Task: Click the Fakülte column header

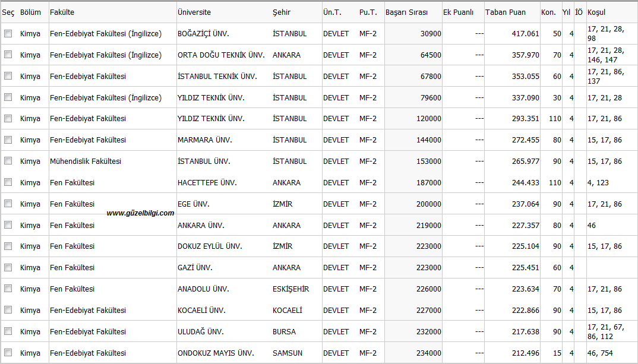Action: pyautogui.click(x=62, y=12)
